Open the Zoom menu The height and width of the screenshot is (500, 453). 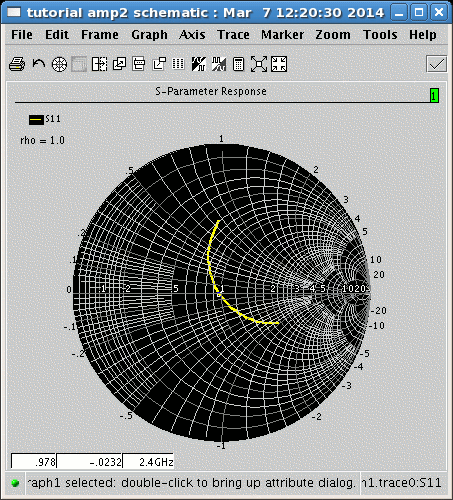coord(333,35)
